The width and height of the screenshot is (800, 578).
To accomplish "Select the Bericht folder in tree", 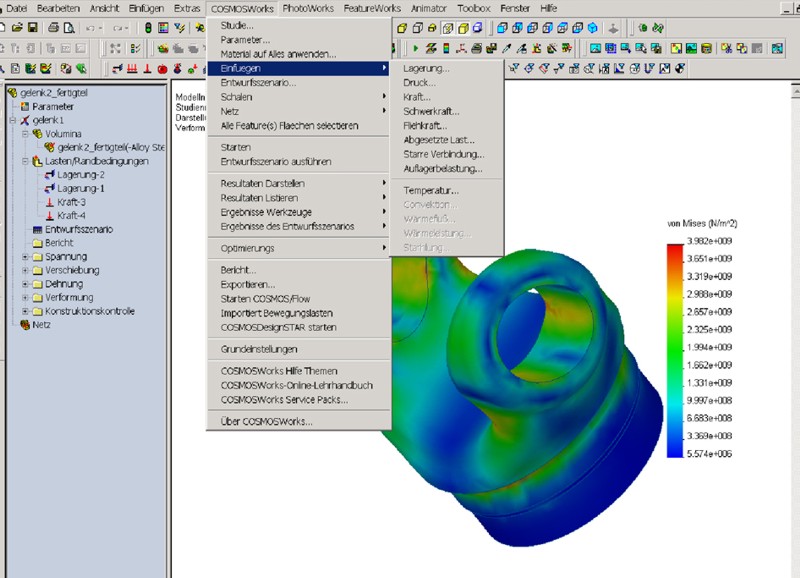I will (x=59, y=243).
